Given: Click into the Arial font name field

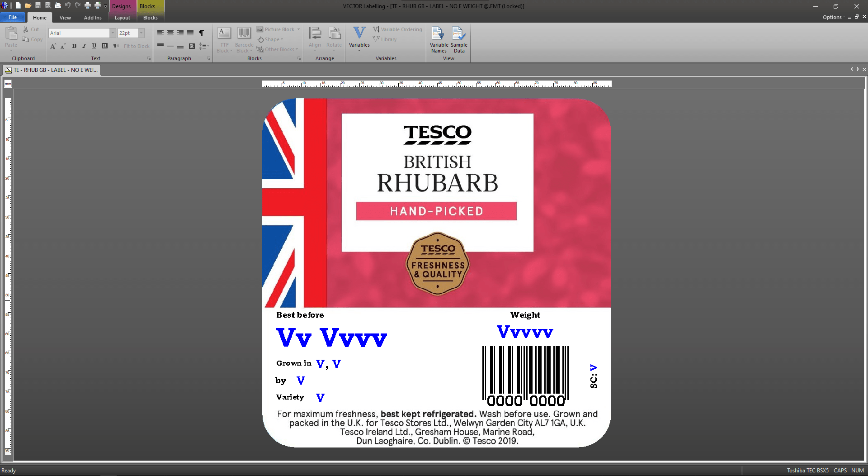Looking at the screenshot, I should click(79, 33).
